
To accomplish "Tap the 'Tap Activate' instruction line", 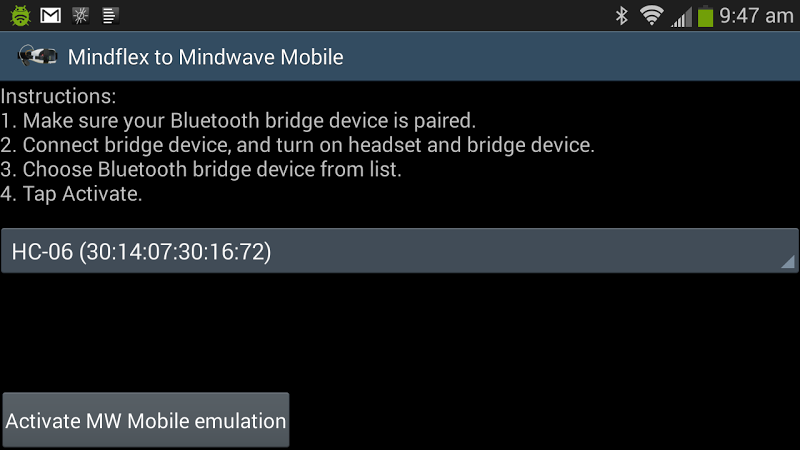I will click(71, 194).
